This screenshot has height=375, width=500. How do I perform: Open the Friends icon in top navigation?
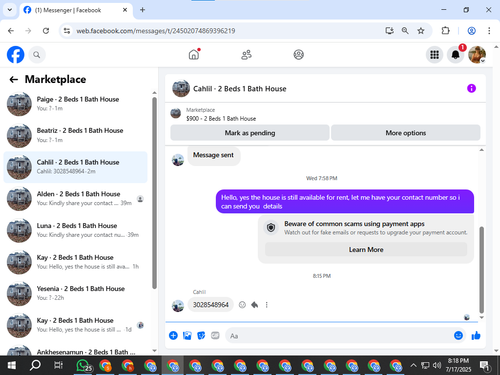coord(246,55)
